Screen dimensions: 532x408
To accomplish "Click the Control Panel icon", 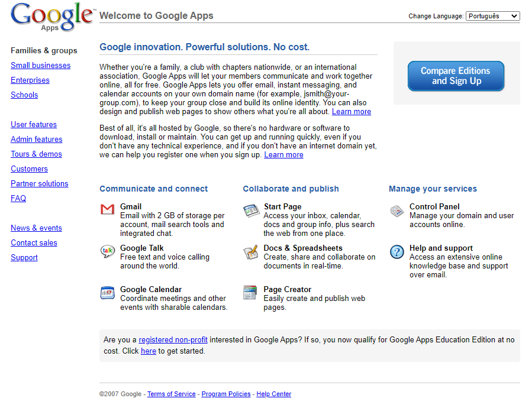I will pyautogui.click(x=396, y=211).
